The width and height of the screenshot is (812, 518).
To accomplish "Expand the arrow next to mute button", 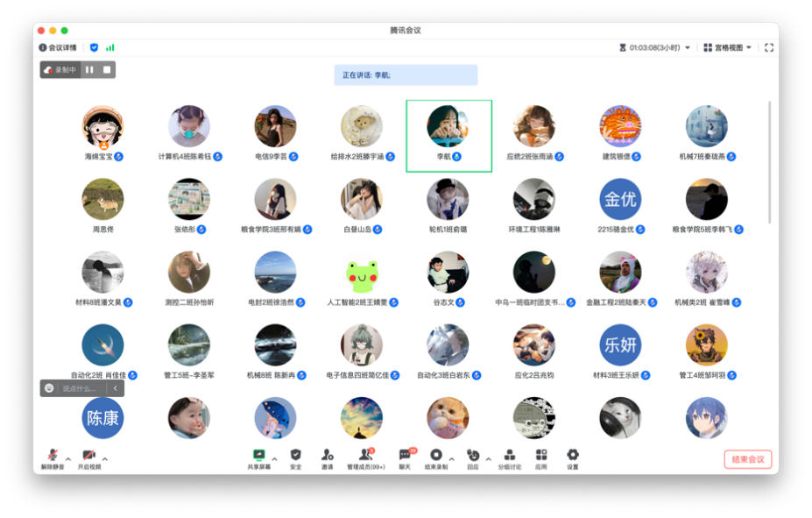I will tap(68, 459).
